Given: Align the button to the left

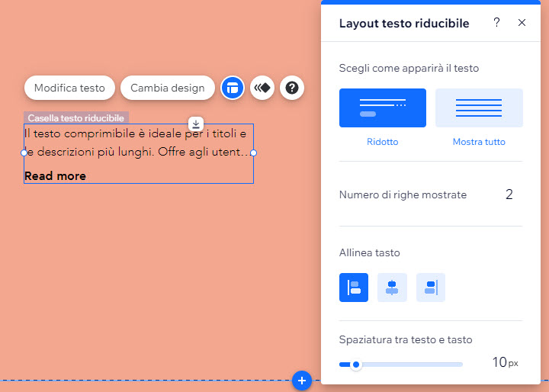Looking at the screenshot, I should point(354,288).
